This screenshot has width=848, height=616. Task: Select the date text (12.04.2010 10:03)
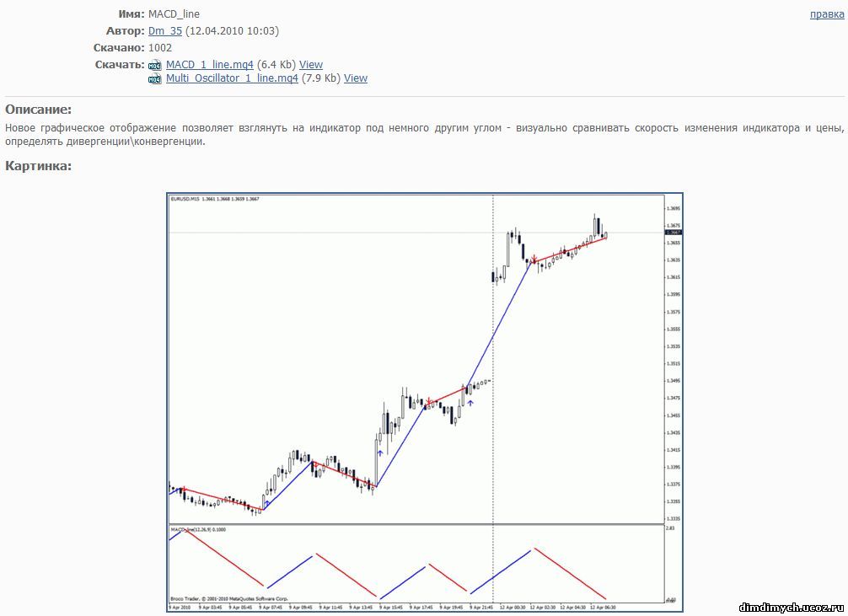(x=232, y=31)
